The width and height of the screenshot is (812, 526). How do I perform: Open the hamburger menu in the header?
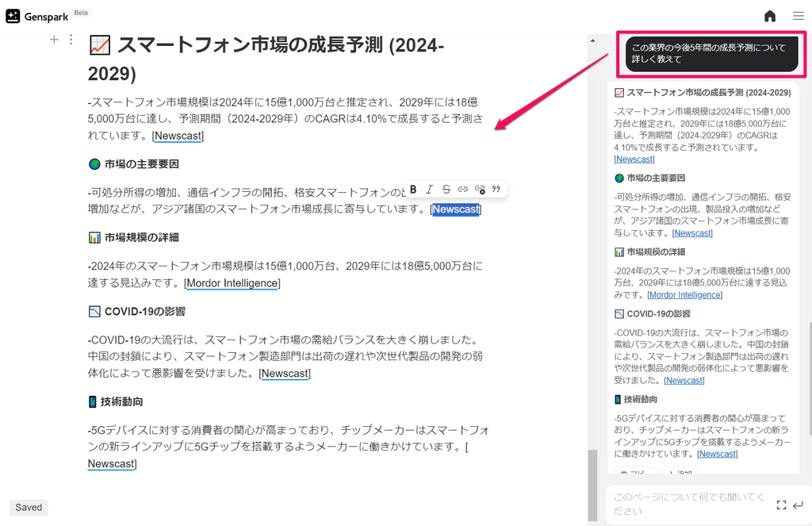pyautogui.click(x=798, y=16)
